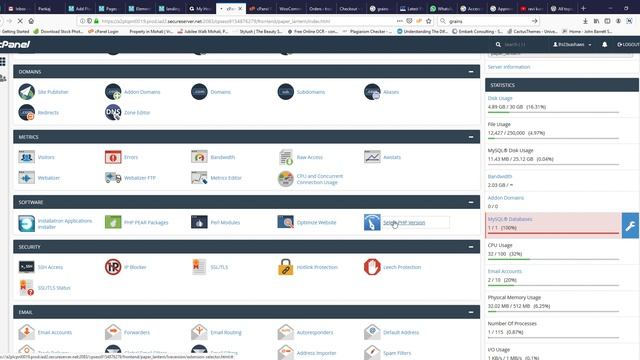Open CPU and Concurrent Connection Usage icon

pos(286,179)
